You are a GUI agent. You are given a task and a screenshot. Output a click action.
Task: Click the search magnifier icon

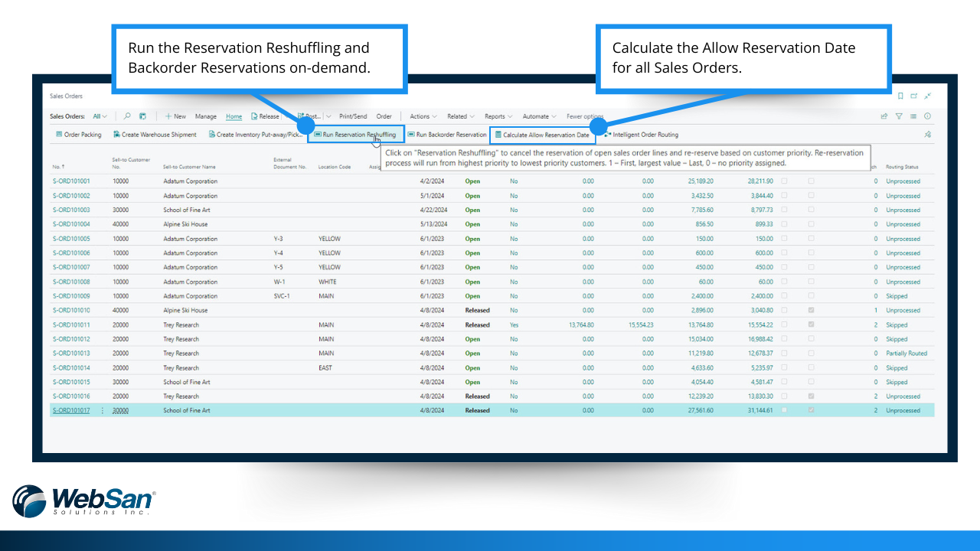click(127, 116)
